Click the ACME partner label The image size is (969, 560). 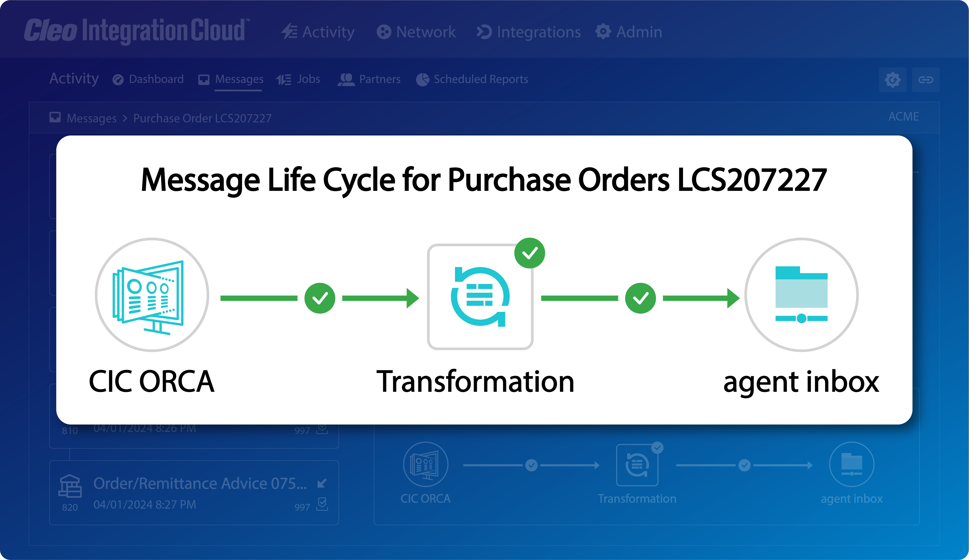click(x=904, y=116)
